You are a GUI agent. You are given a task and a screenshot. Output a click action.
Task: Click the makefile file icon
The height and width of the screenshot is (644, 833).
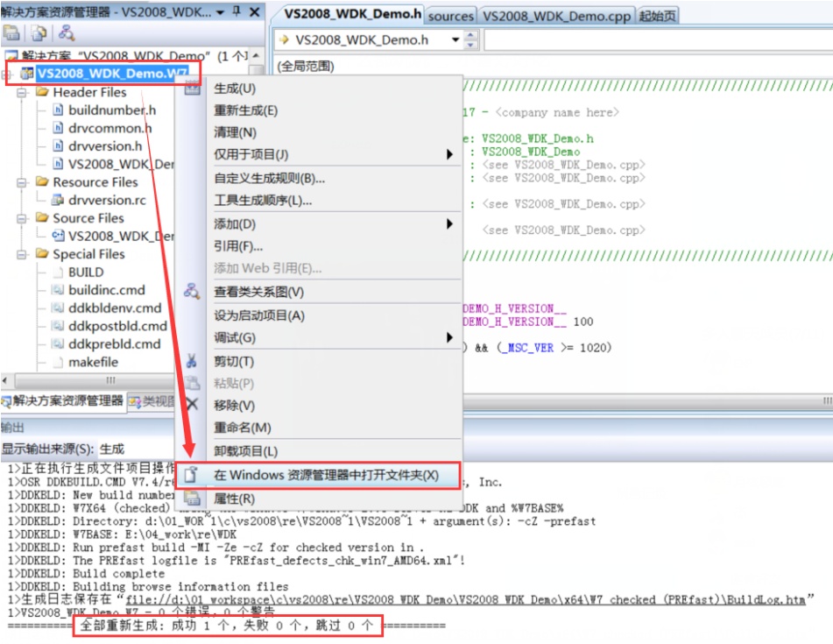[59, 362]
